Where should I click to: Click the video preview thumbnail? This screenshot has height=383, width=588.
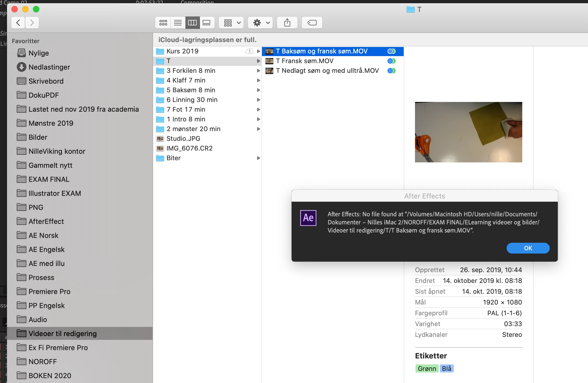coord(468,132)
